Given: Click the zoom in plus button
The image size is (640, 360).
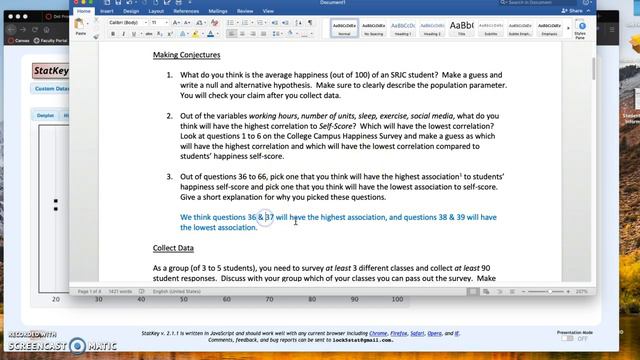Looking at the screenshot, I should click(x=568, y=291).
